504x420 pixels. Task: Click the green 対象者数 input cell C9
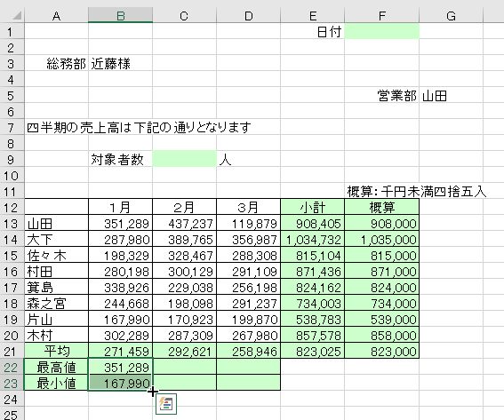point(185,159)
